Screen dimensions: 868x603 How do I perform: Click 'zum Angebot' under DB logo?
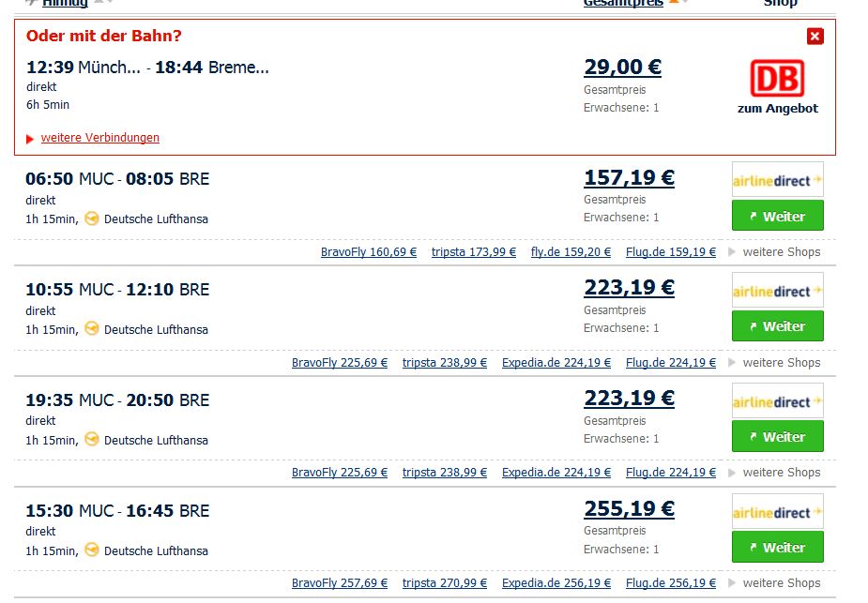(777, 109)
